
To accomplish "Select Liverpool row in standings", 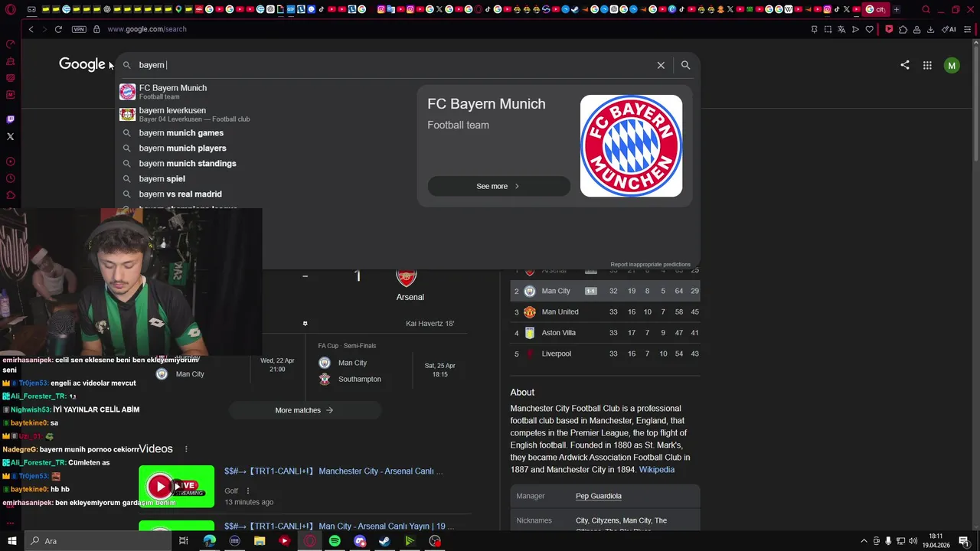I will [605, 354].
